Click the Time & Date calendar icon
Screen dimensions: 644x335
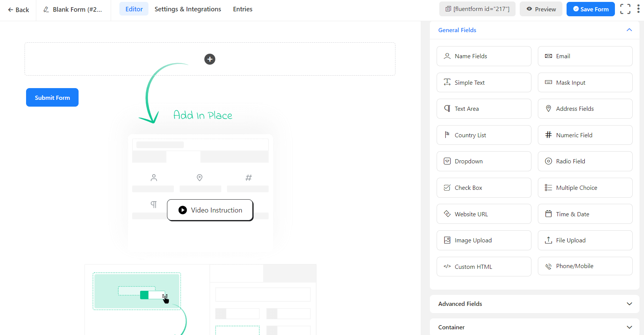point(548,214)
